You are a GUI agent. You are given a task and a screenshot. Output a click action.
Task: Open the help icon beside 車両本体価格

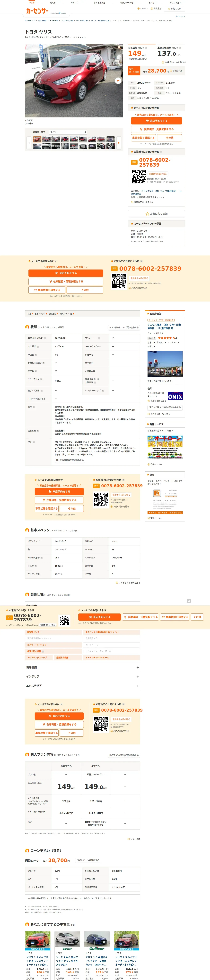[x=180, y=48]
